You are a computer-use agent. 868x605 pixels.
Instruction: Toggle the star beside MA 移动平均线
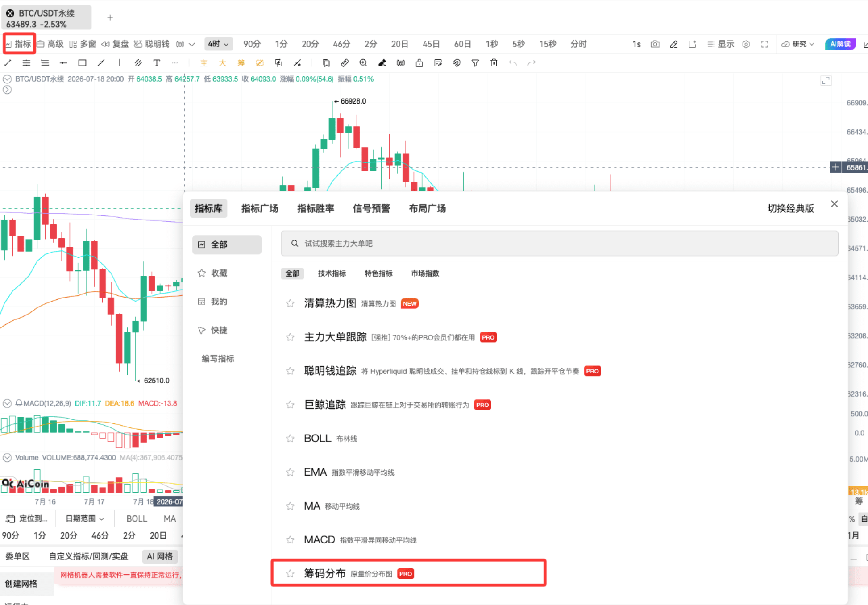pos(290,506)
